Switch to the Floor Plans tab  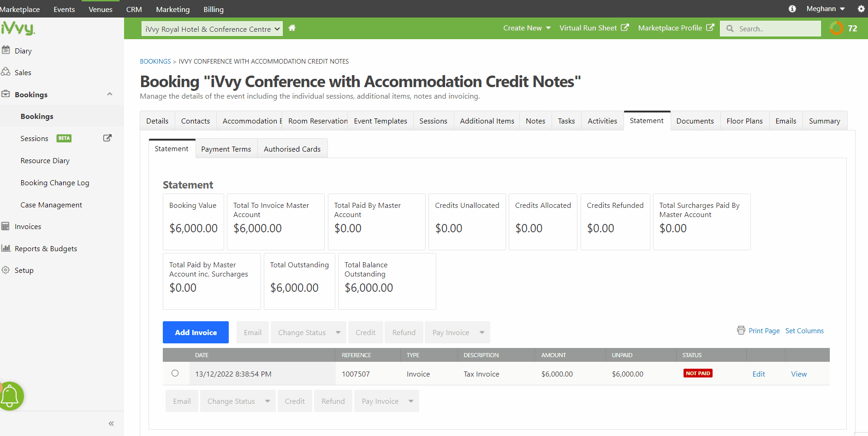[x=744, y=121]
